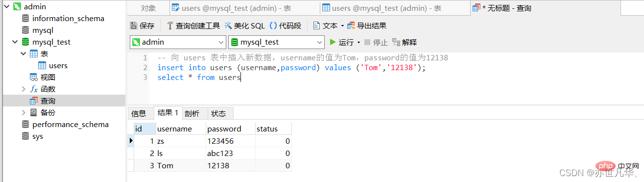The width and height of the screenshot is (644, 182).
Task: Click Beautify SQL (美化 SQL) icon
Action: [229, 26]
